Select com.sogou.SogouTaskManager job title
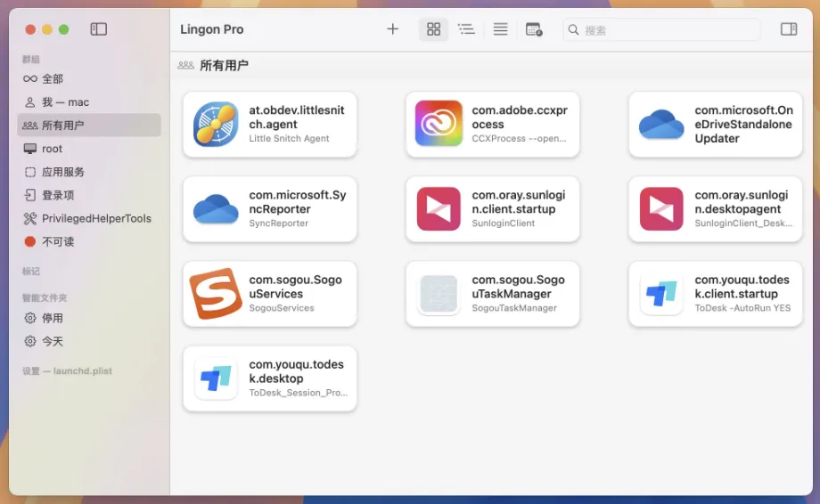 coord(518,287)
